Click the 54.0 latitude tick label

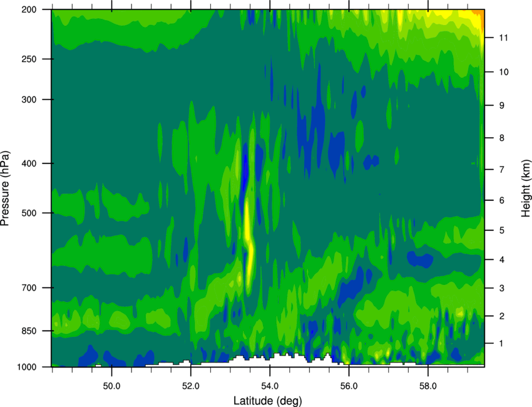[x=270, y=386]
